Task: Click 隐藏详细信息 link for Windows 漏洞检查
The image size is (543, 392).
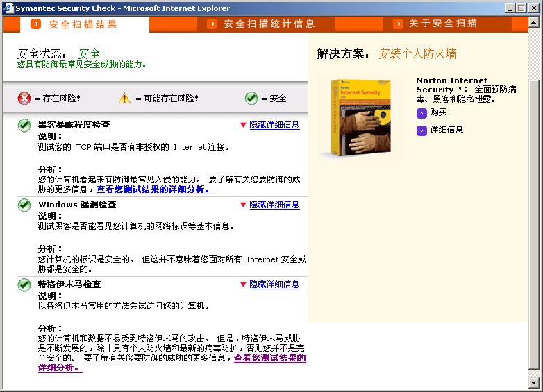Action: pos(274,205)
